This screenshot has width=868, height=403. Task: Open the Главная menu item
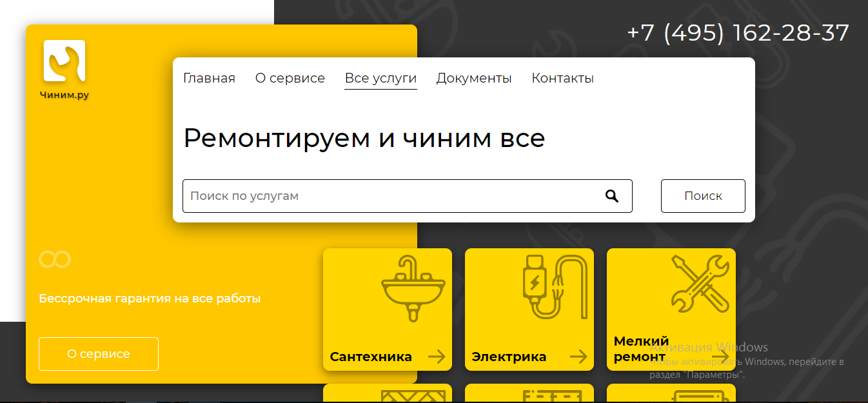pos(209,78)
